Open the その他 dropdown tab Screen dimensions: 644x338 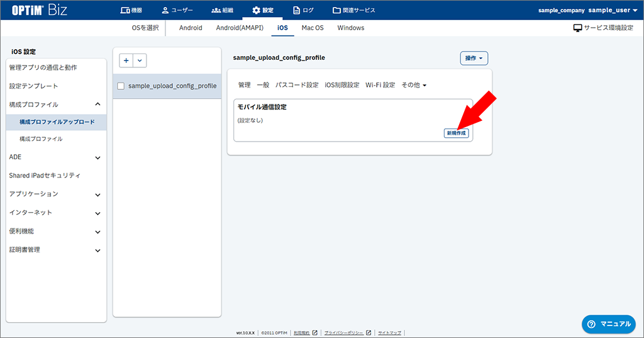click(x=414, y=85)
